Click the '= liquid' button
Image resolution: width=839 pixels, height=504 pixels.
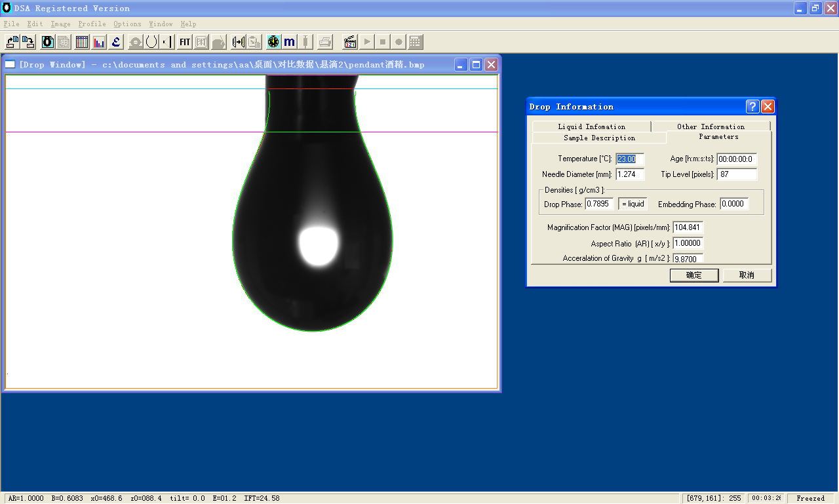[x=633, y=204]
